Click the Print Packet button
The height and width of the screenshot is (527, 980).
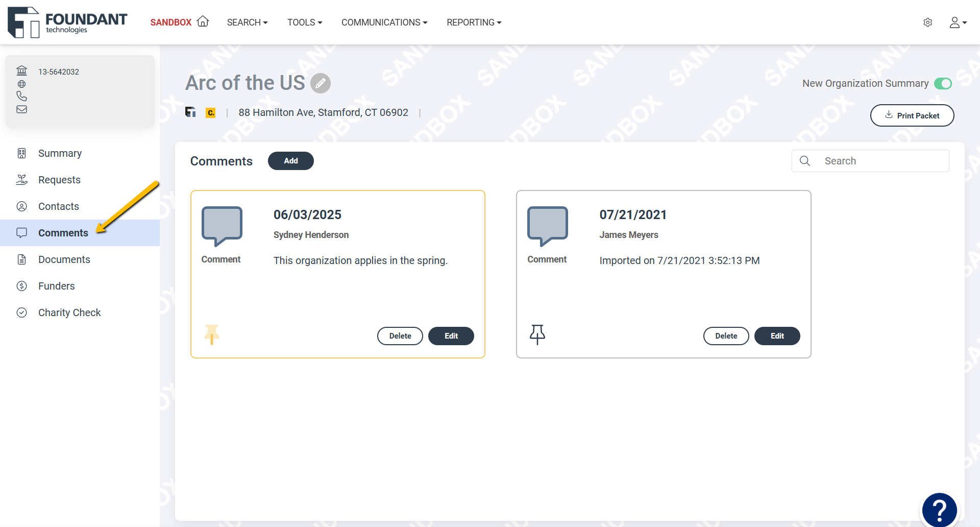(912, 115)
